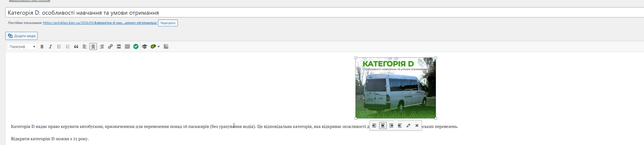
Task: Insert a bulleted list
Action: pyautogui.click(x=59, y=46)
